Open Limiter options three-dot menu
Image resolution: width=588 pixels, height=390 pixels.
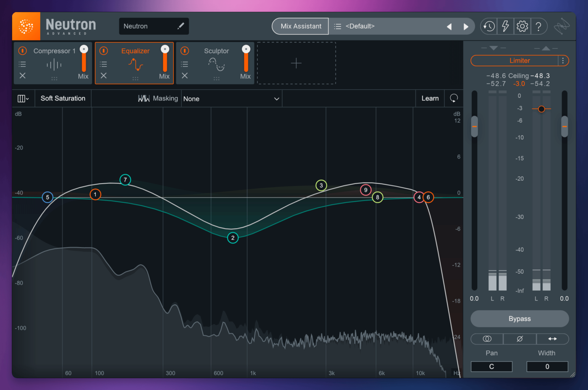point(563,61)
